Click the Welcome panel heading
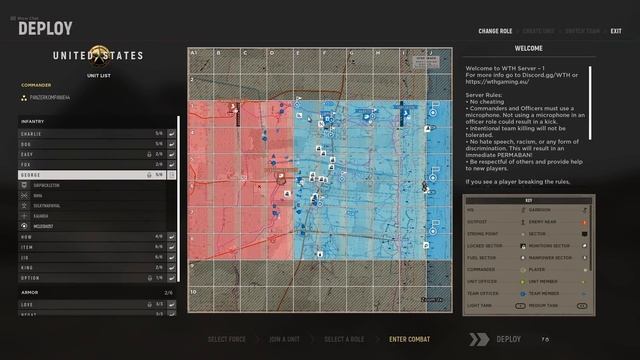The image size is (640, 360). pos(528,49)
